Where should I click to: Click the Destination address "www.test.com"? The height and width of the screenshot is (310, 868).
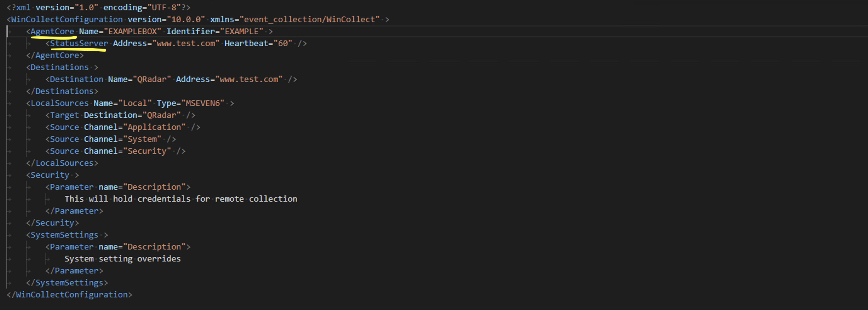coord(249,79)
